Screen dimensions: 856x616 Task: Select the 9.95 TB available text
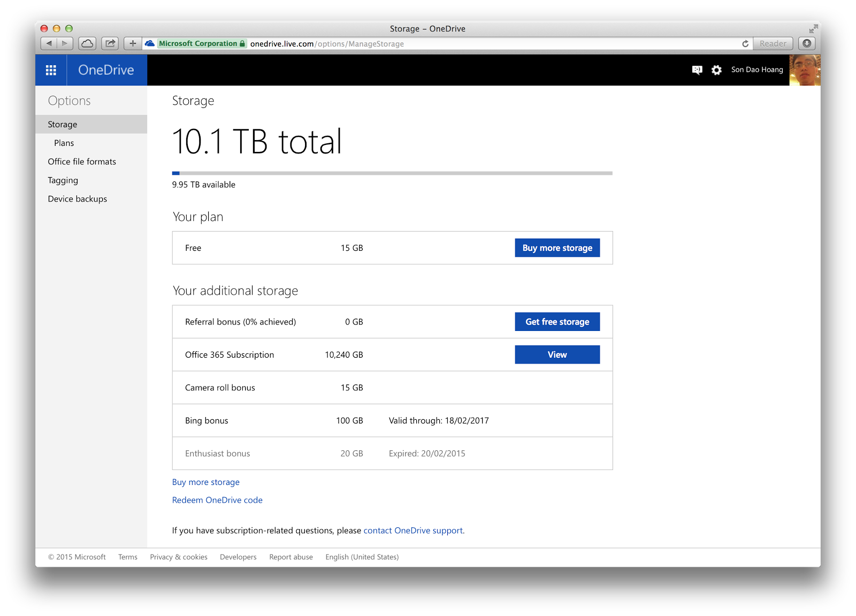tap(204, 184)
